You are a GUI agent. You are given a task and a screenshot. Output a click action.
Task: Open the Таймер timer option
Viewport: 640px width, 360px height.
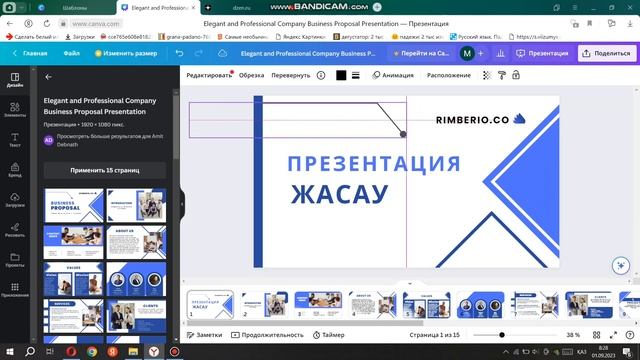(x=329, y=335)
